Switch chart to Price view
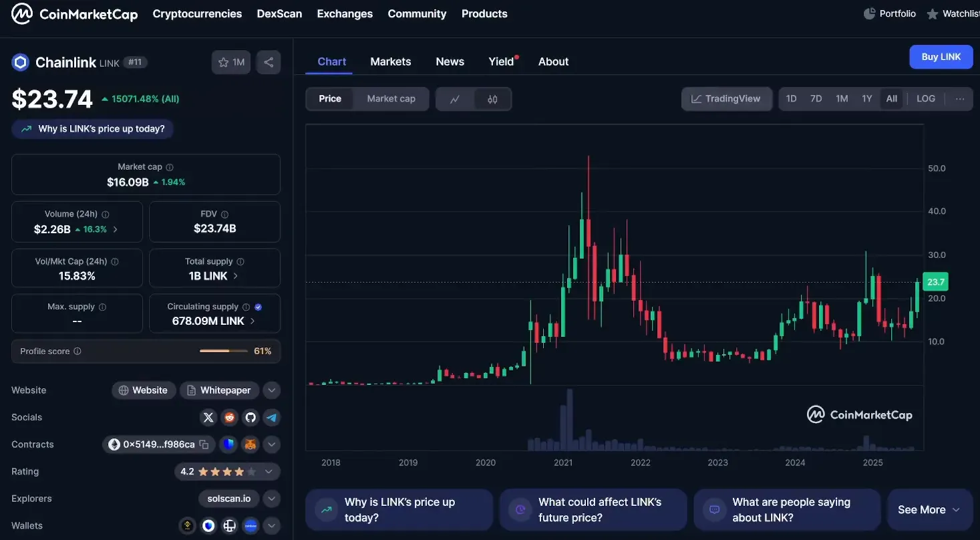This screenshot has height=540, width=980. coord(330,99)
